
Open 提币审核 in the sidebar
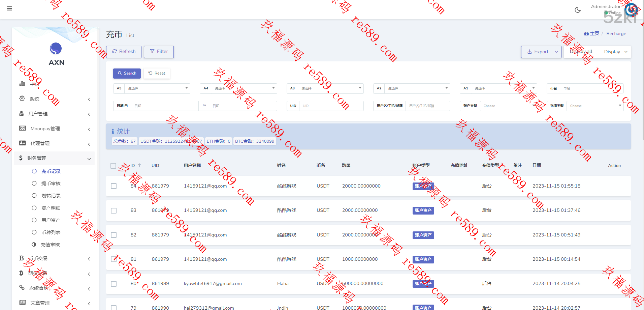click(x=51, y=184)
